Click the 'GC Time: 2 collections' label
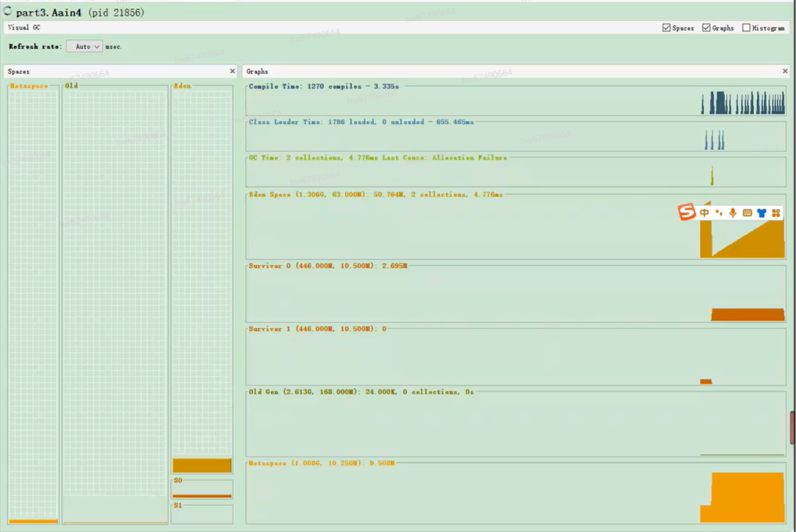This screenshot has height=532, width=796. pos(378,158)
